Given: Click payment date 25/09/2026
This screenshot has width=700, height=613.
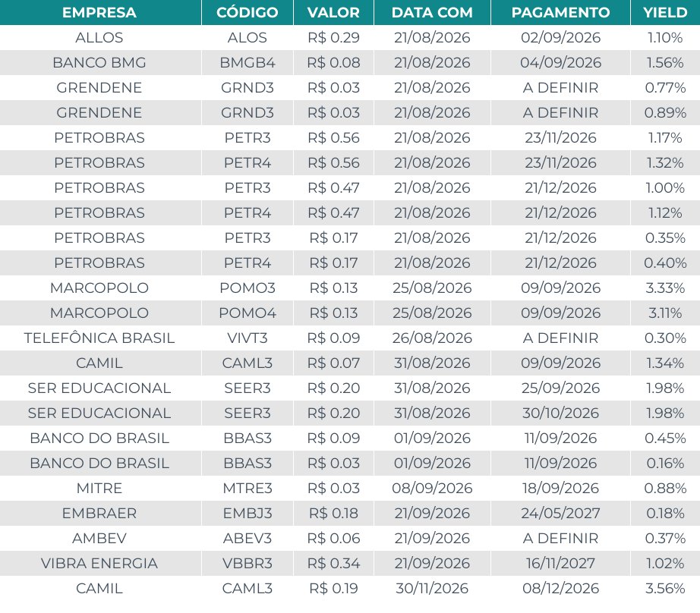Looking at the screenshot, I should pos(561,388).
